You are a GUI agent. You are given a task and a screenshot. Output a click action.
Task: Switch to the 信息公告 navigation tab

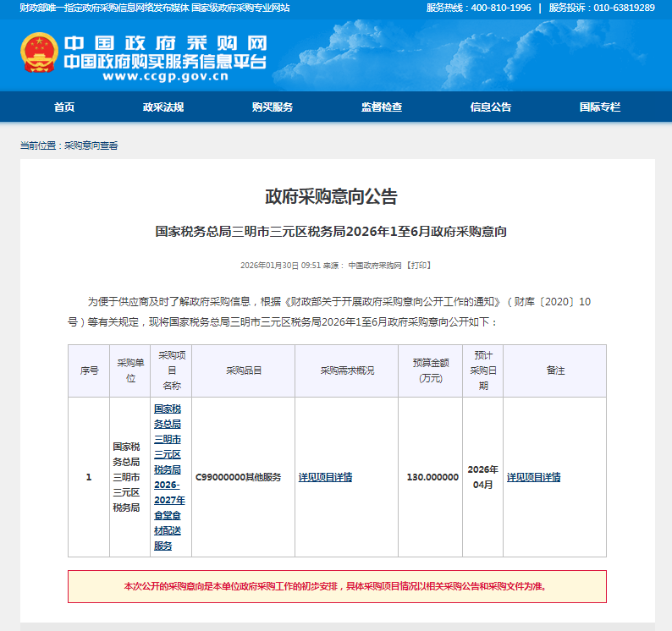(491, 107)
